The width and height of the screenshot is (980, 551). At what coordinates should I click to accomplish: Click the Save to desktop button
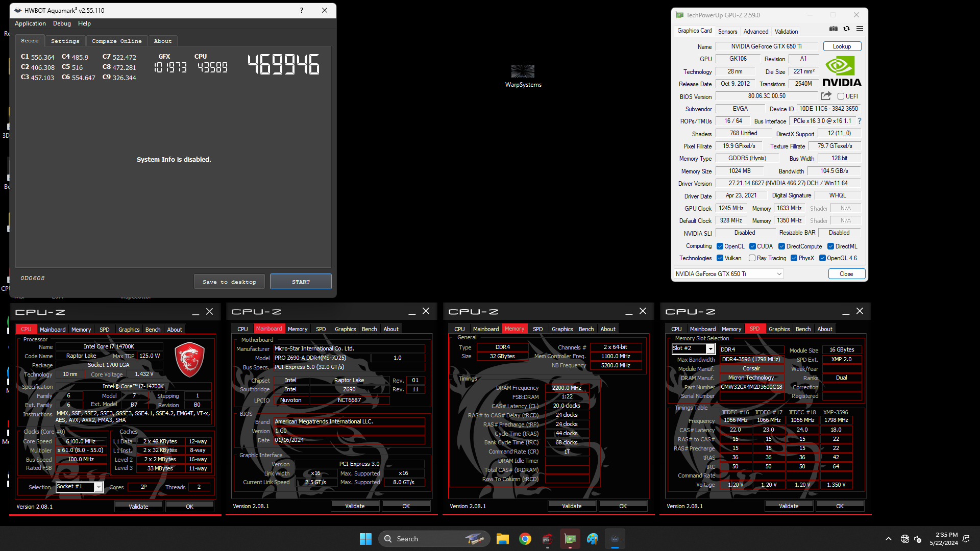coord(229,282)
